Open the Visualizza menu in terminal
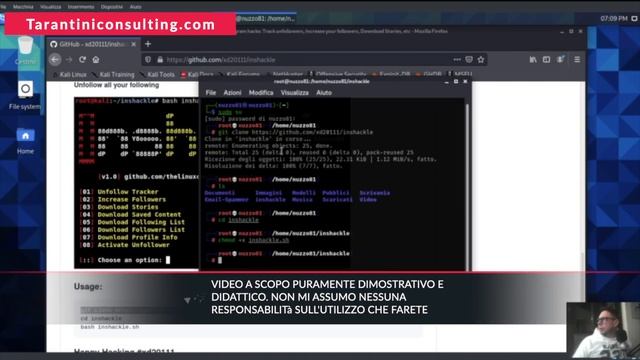 pos(294,93)
